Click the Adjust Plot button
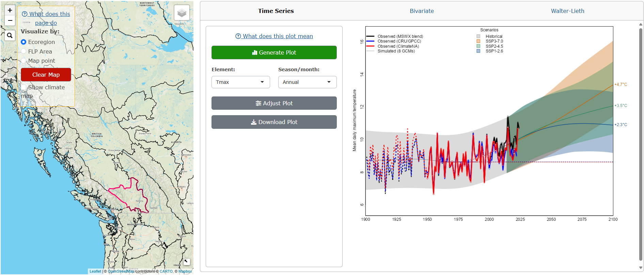 click(274, 103)
